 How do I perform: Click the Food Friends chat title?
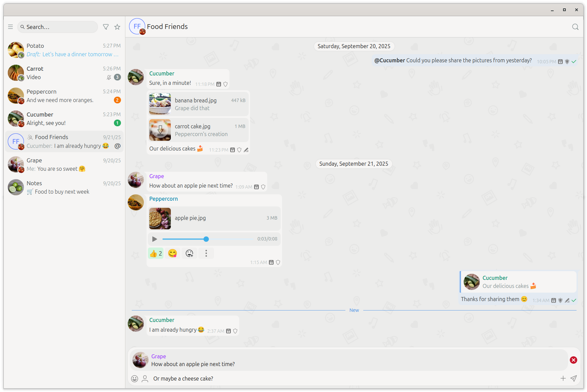pyautogui.click(x=167, y=27)
